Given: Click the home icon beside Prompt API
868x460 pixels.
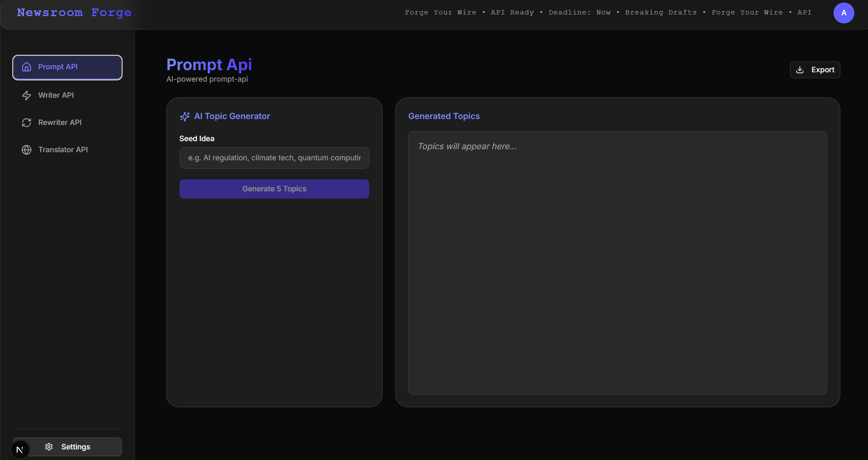Looking at the screenshot, I should [26, 67].
